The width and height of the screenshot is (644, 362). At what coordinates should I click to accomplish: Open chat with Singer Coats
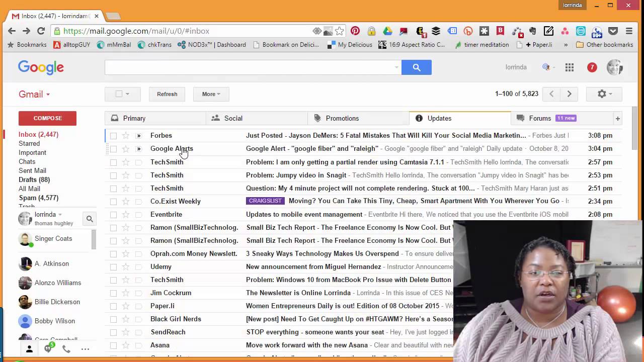tap(53, 239)
